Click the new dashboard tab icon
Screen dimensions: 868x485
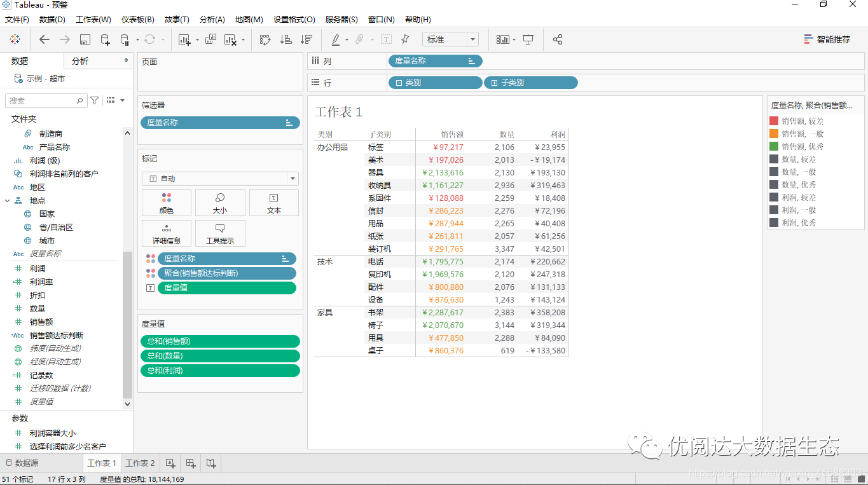(191, 463)
